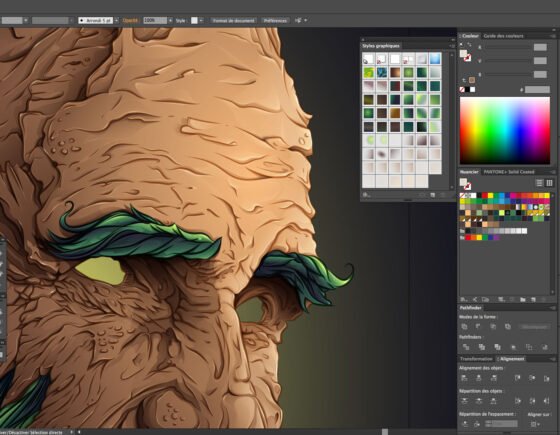Choose black swatch in Couleur panel
Viewport: 560px width, 435px height.
[467, 90]
